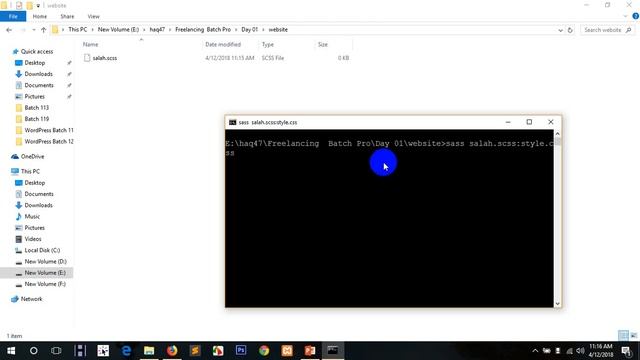Select This PC in the address path
Image resolution: width=640 pixels, height=360 pixels.
(x=78, y=30)
